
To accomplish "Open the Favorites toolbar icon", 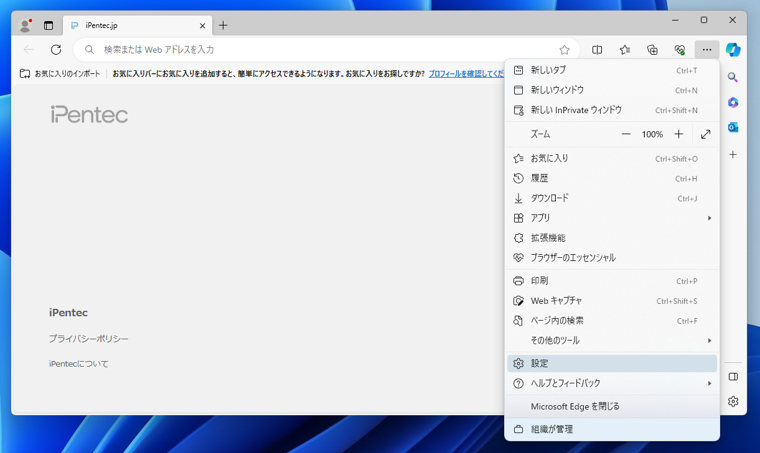I will point(625,49).
